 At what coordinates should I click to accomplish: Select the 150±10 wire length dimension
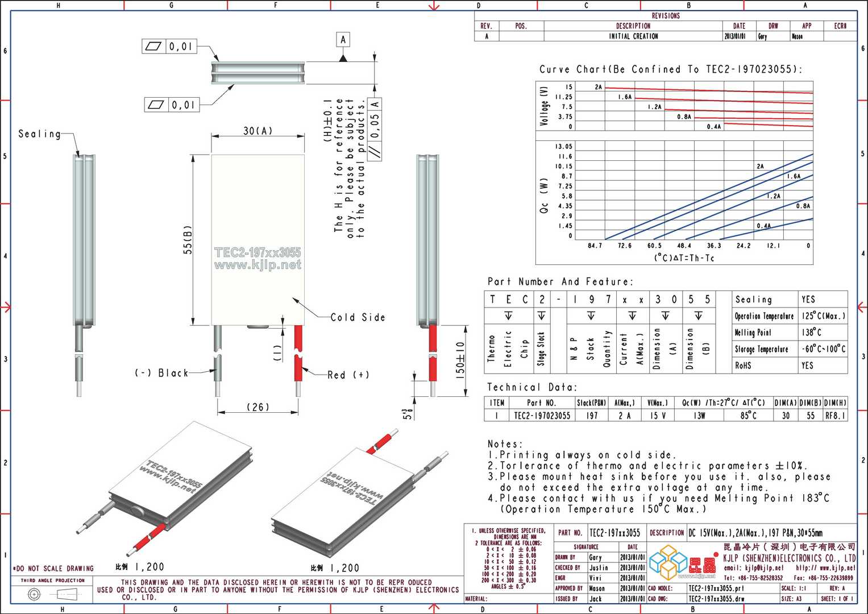[x=460, y=360]
